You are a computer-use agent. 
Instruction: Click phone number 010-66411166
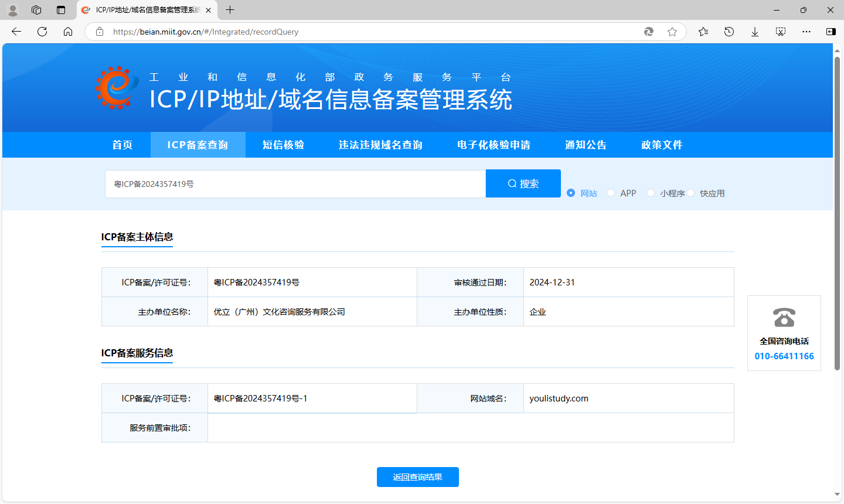click(784, 356)
